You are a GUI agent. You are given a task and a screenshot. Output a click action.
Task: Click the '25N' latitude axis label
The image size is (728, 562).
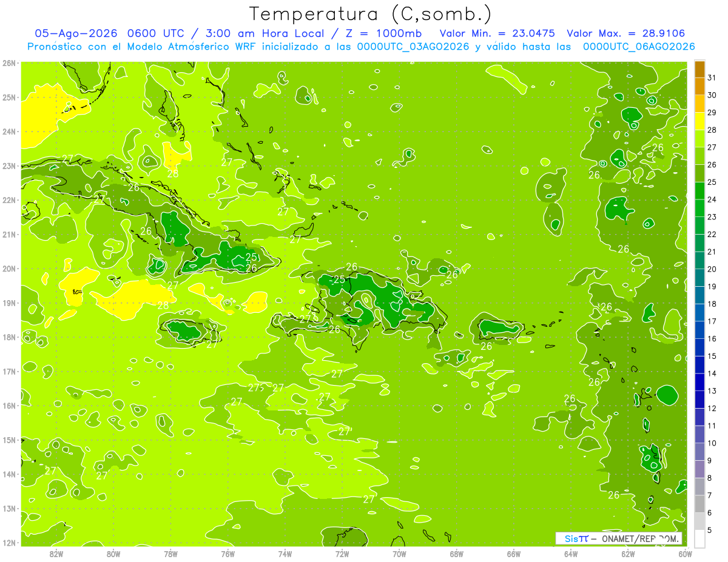click(8, 98)
